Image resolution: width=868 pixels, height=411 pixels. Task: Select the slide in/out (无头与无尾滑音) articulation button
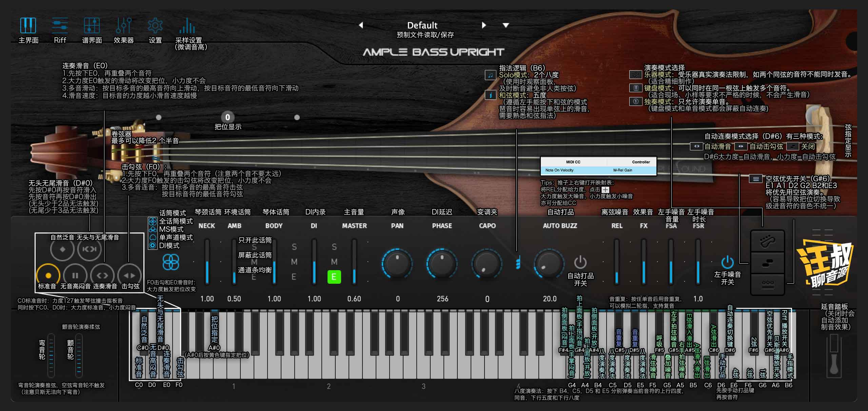[89, 249]
